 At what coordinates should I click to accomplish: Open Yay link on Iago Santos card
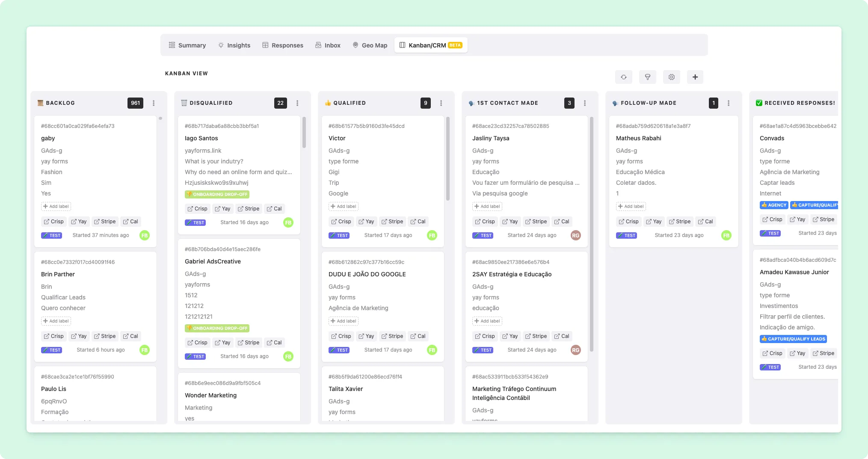[x=222, y=208]
